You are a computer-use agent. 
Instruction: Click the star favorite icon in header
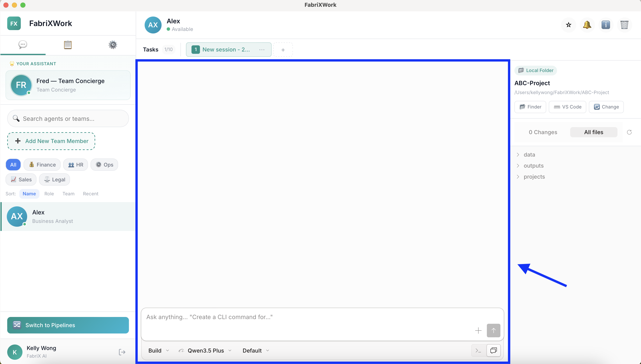[568, 25]
